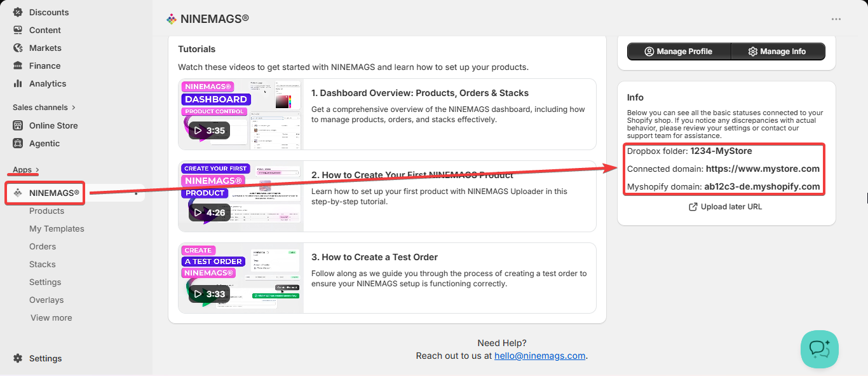Image resolution: width=868 pixels, height=376 pixels.
Task: Open the Products subpage of NINEMAGS
Action: [46, 211]
